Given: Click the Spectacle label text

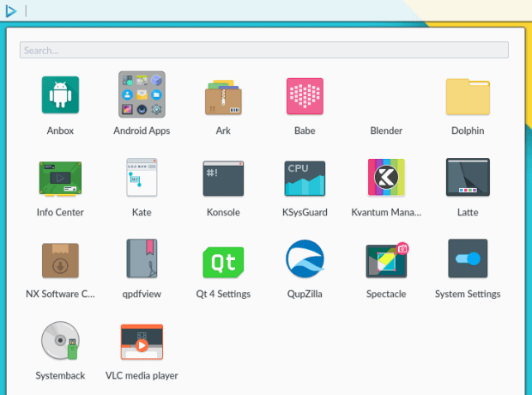Looking at the screenshot, I should point(386,295).
